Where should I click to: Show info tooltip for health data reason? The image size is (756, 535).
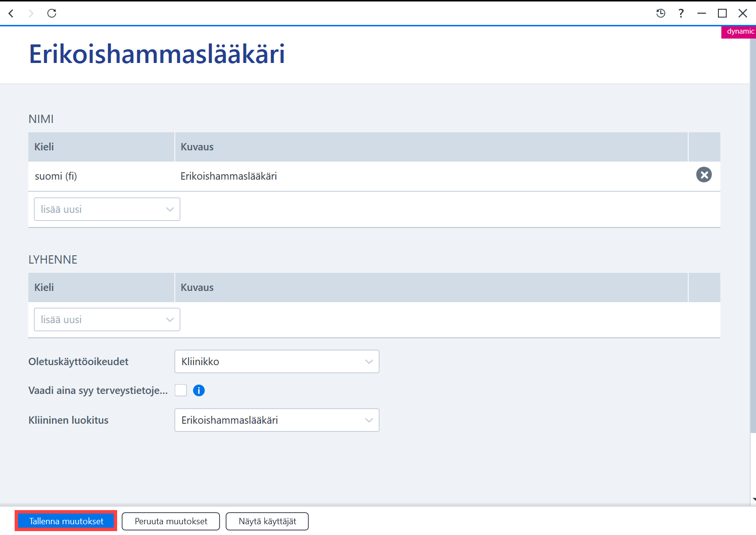(199, 391)
